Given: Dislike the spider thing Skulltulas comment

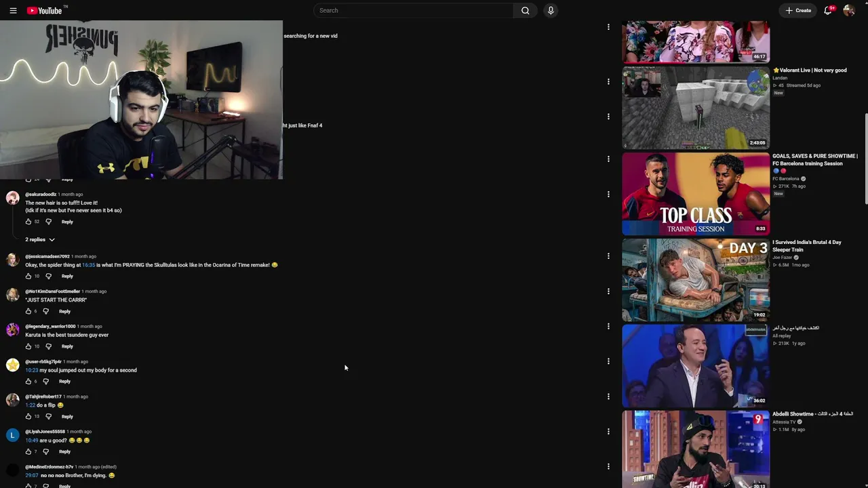Looking at the screenshot, I should click(48, 276).
